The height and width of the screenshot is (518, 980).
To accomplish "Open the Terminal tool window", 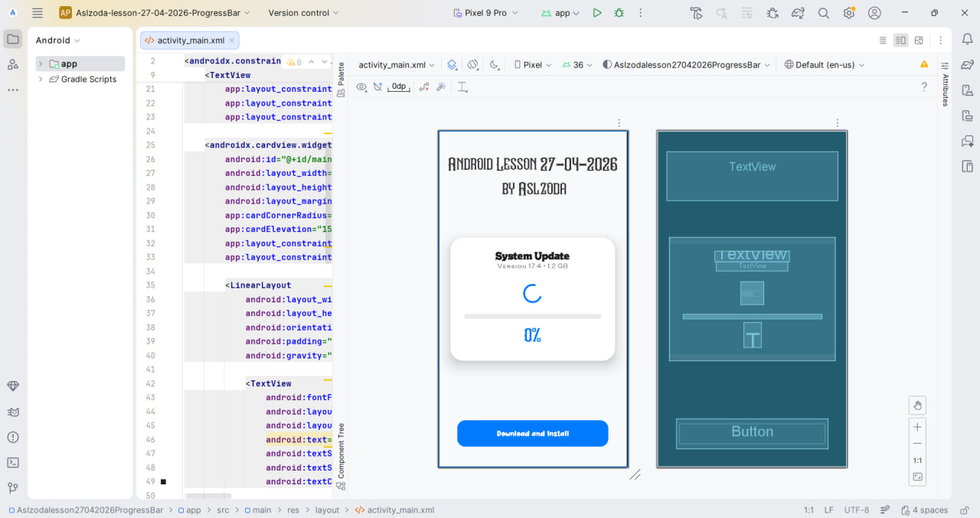I will click(x=13, y=462).
